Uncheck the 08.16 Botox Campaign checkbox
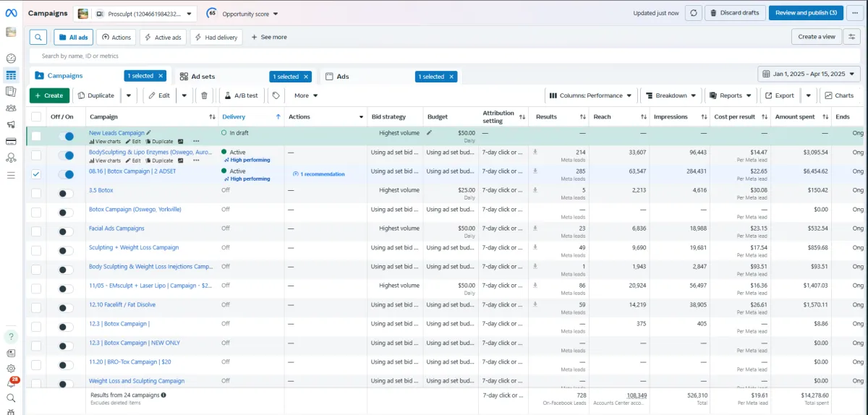 [x=36, y=174]
